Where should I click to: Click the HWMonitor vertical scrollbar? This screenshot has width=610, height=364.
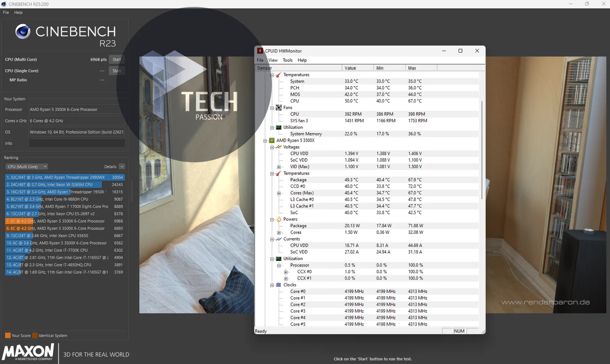coord(482,150)
